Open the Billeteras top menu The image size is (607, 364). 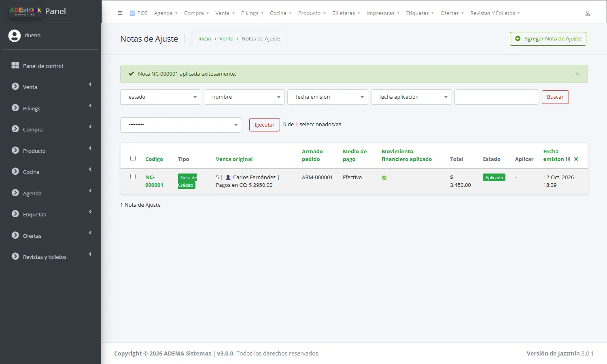[x=346, y=13]
